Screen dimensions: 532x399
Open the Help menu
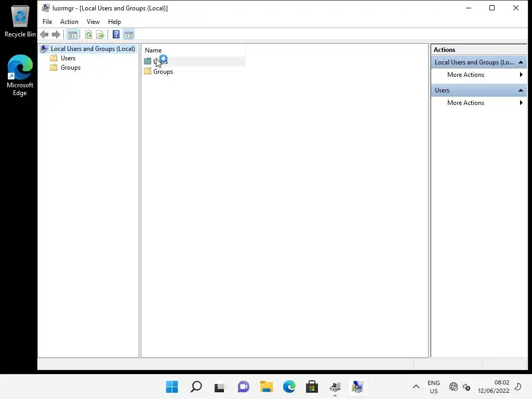pyautogui.click(x=114, y=22)
